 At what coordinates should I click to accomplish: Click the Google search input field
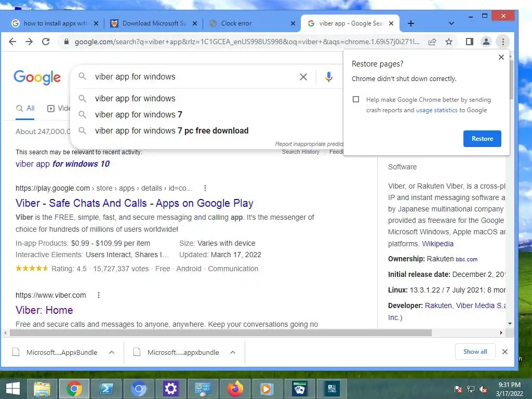[x=193, y=77]
